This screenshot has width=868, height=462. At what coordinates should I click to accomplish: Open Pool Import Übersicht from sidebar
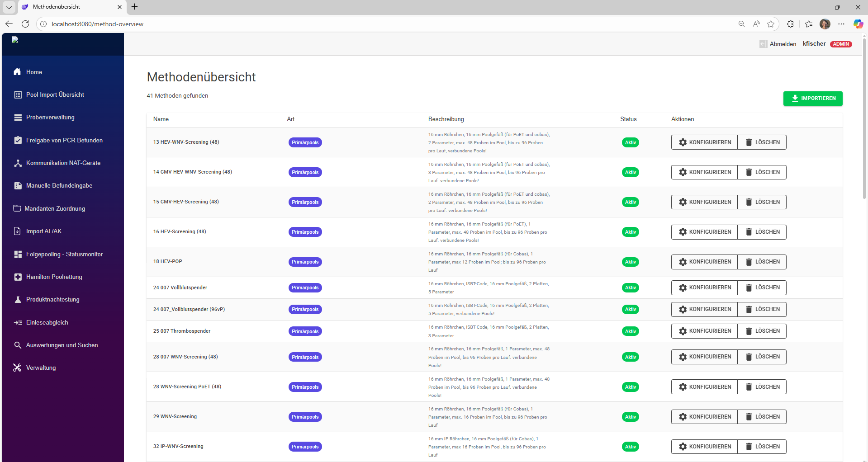55,95
